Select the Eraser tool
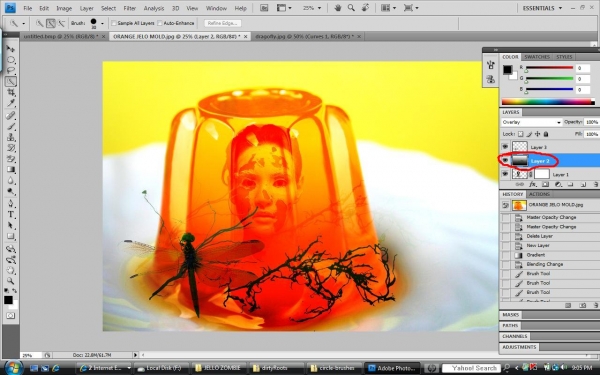 [10, 158]
